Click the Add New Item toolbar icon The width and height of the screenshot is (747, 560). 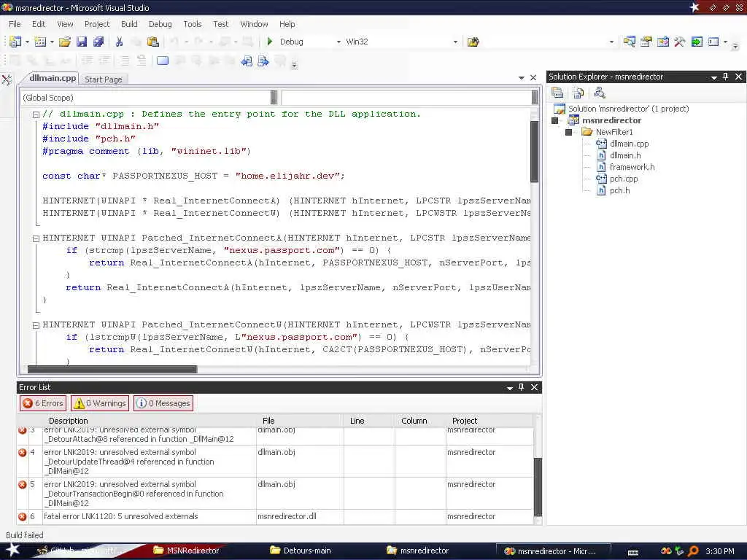click(41, 42)
